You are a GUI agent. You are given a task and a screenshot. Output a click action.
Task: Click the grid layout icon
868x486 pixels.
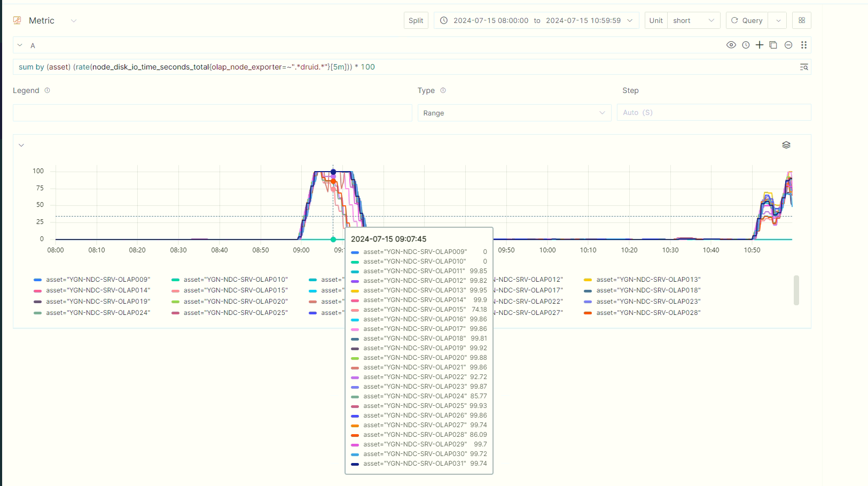tap(801, 20)
